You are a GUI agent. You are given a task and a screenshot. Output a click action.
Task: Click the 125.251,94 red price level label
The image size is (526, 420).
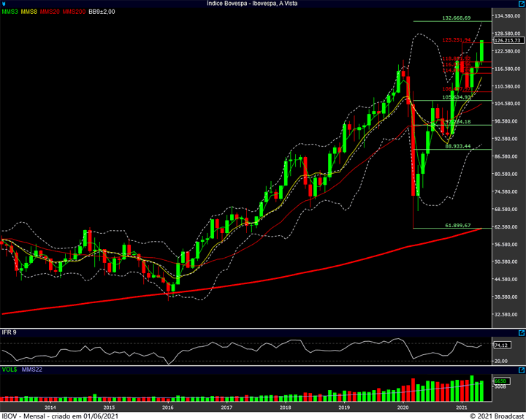pyautogui.click(x=456, y=41)
